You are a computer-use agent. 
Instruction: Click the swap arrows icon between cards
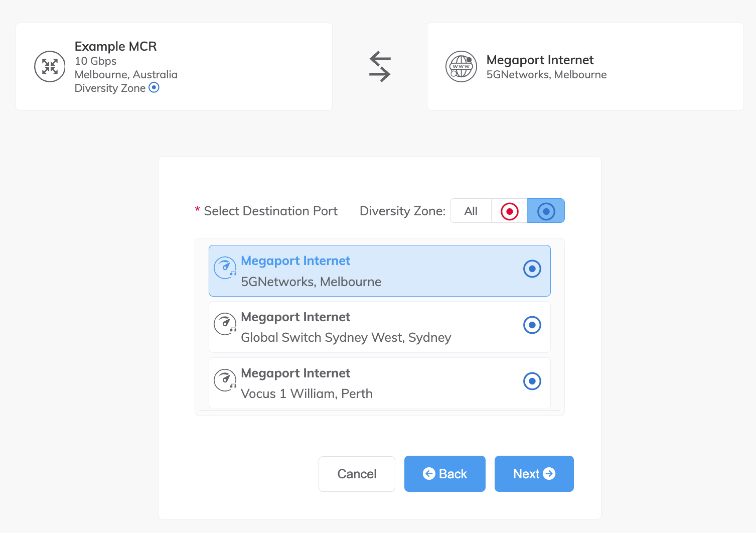click(x=380, y=66)
